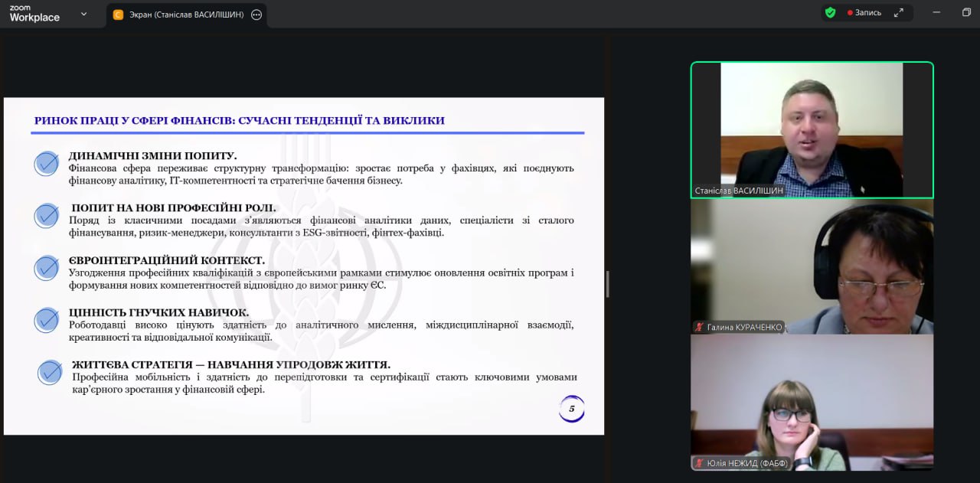The image size is (980, 483).
Task: Enter full screen with the expand arrows icon
Action: tap(899, 12)
